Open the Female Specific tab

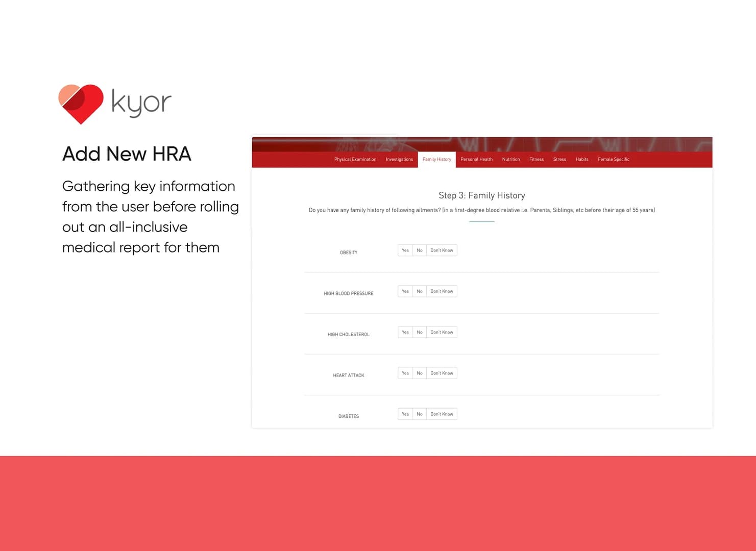(614, 160)
